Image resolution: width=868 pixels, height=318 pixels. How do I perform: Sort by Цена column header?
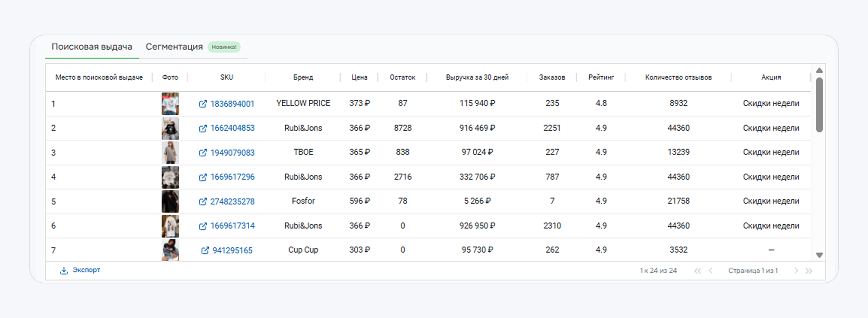point(359,77)
